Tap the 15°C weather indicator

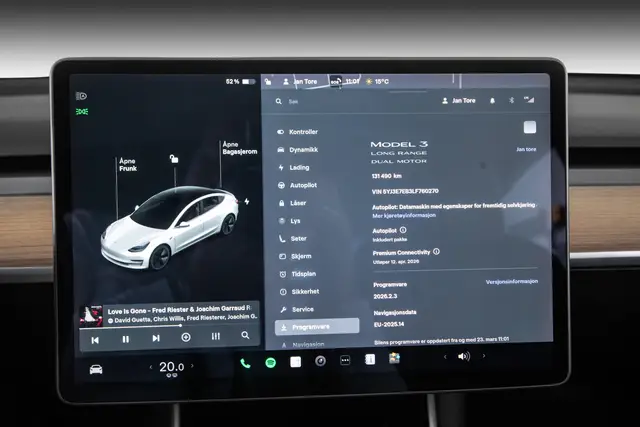coord(377,82)
